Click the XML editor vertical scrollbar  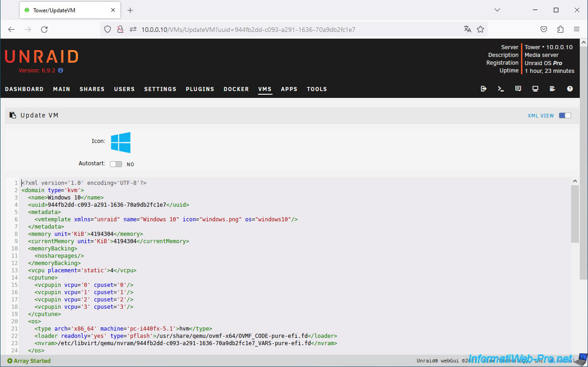point(575,214)
